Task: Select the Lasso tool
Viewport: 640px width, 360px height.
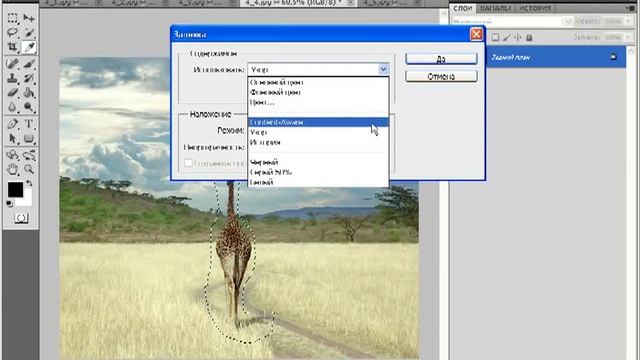Action: click(12, 33)
